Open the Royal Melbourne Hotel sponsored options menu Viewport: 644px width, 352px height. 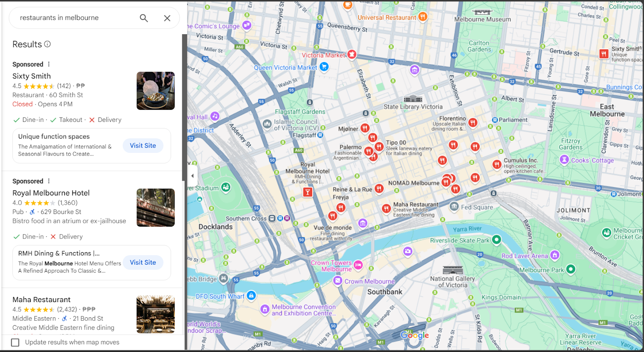[49, 181]
